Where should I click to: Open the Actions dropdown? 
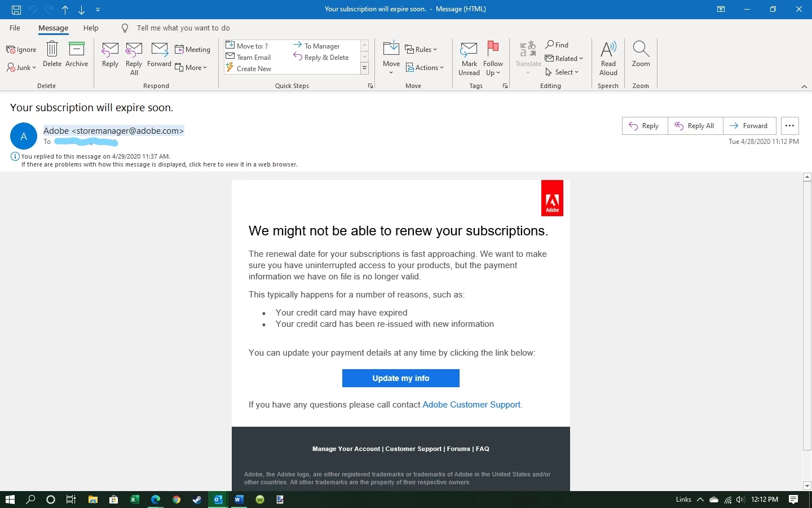tap(425, 67)
